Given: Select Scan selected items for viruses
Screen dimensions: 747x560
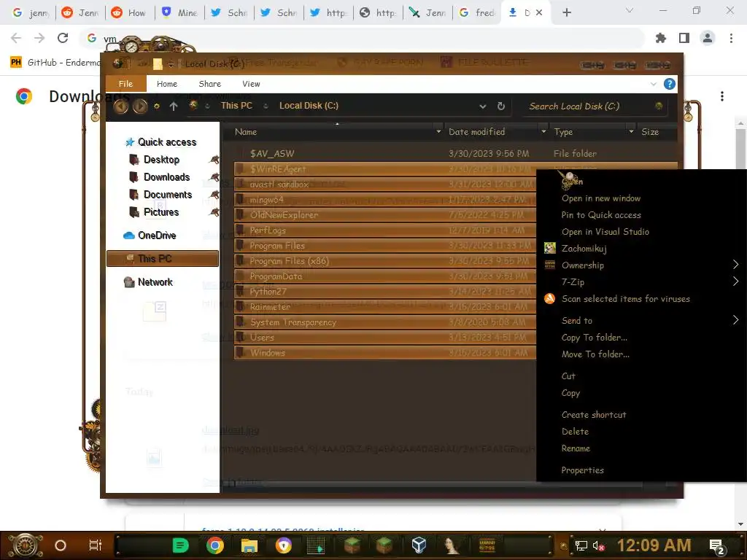Looking at the screenshot, I should [625, 298].
